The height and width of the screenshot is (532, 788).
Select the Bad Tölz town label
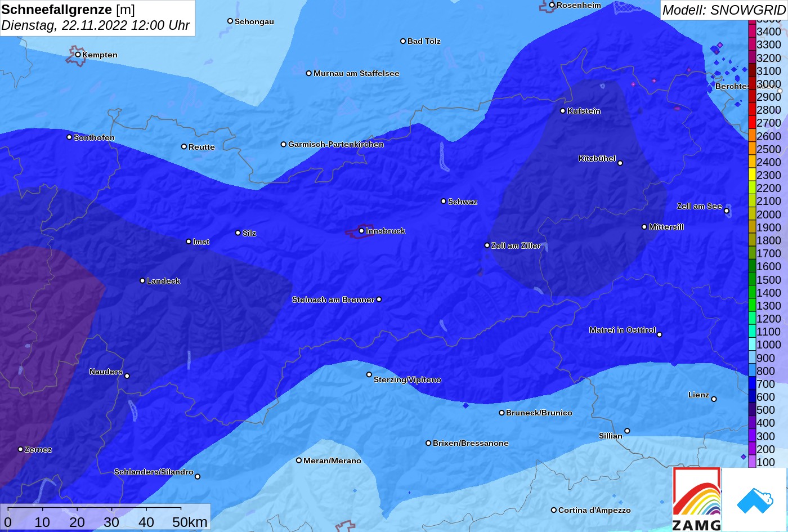tap(424, 41)
